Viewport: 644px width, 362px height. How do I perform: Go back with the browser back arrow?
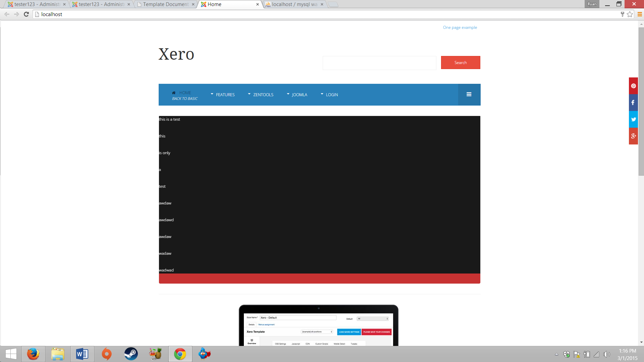click(7, 14)
